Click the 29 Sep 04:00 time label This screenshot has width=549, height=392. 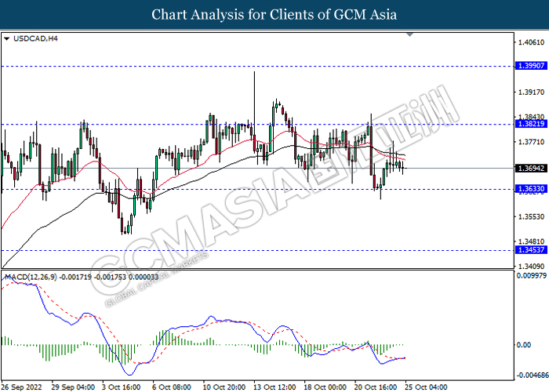click(73, 387)
